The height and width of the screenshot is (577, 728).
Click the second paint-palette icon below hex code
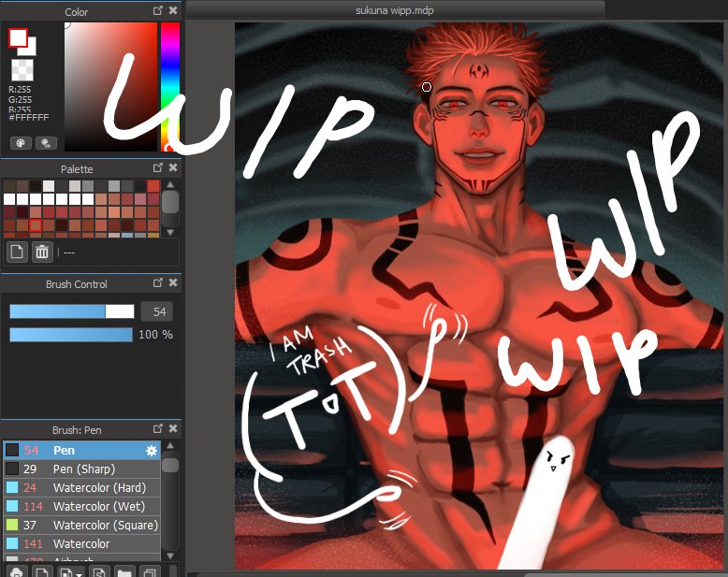(x=46, y=143)
